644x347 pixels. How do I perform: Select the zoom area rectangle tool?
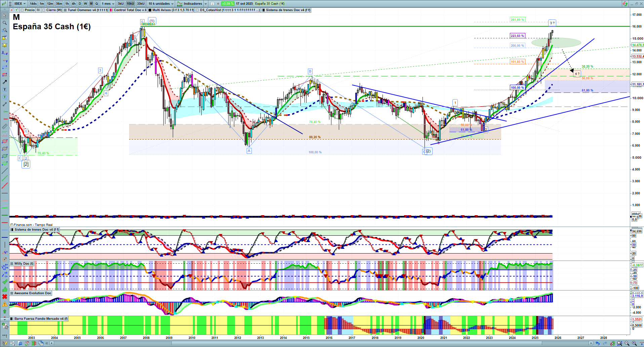pyautogui.click(x=5, y=30)
